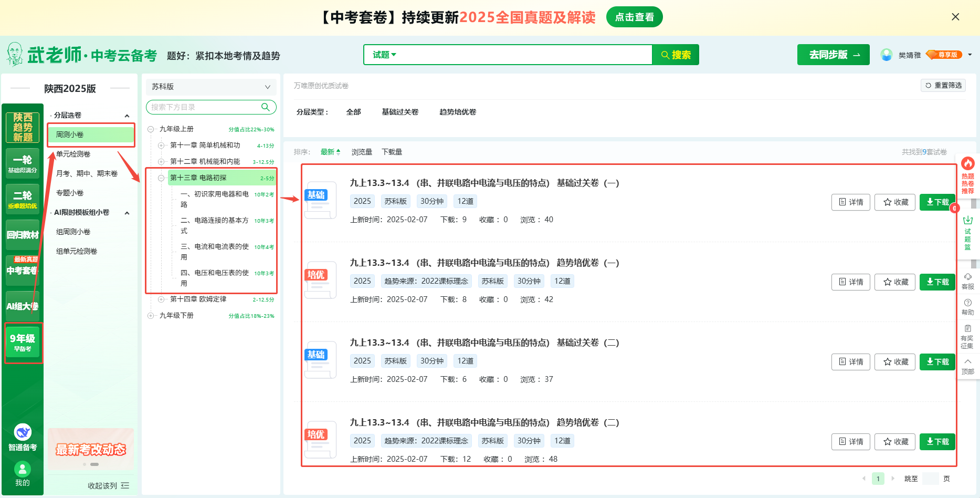Click 收藏 for 趋势培优卷(一)
Screen dimensions: 980x498
pos(895,282)
